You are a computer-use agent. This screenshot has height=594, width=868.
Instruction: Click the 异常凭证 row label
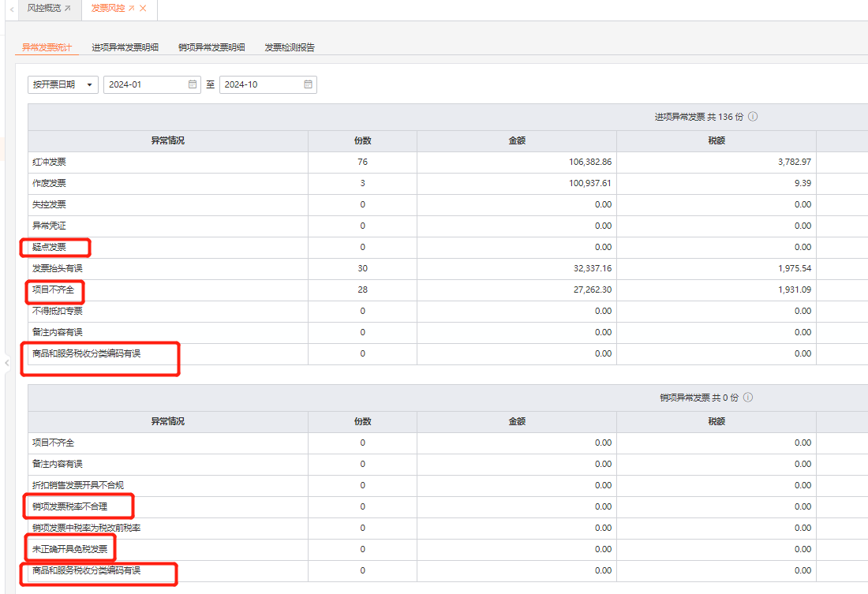(x=49, y=226)
